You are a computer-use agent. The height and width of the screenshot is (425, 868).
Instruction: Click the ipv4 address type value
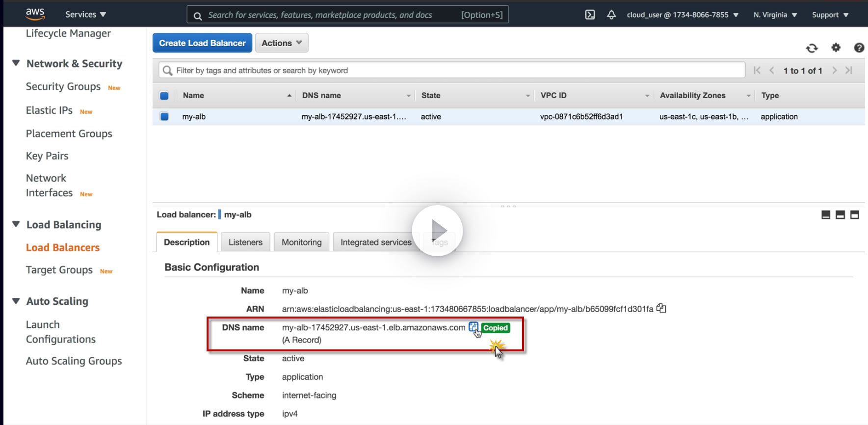tap(289, 414)
